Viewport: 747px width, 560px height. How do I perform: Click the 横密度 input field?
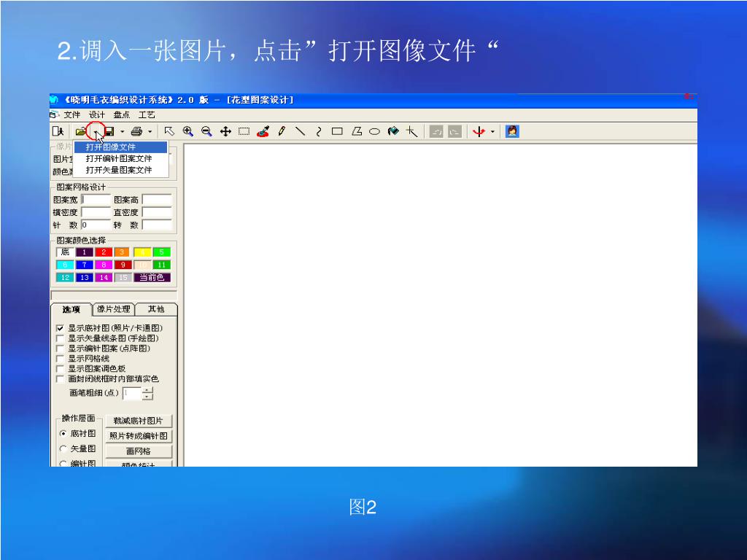(96, 212)
